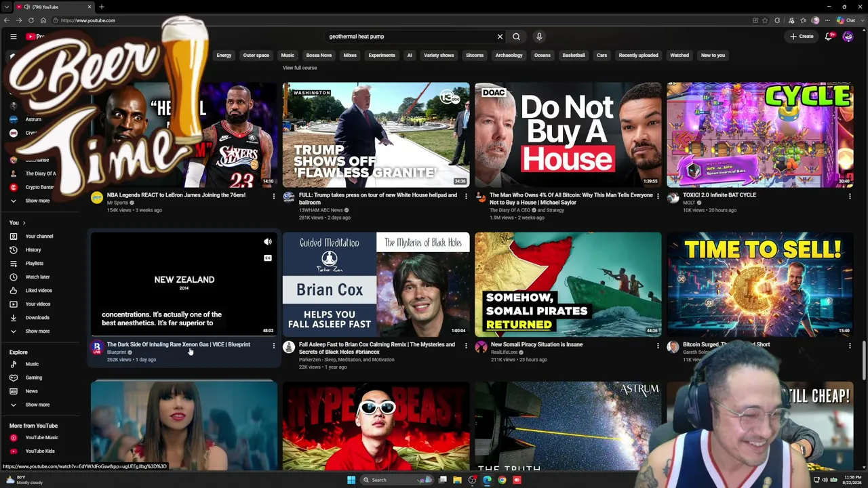Click the magnifier search button

tap(516, 37)
